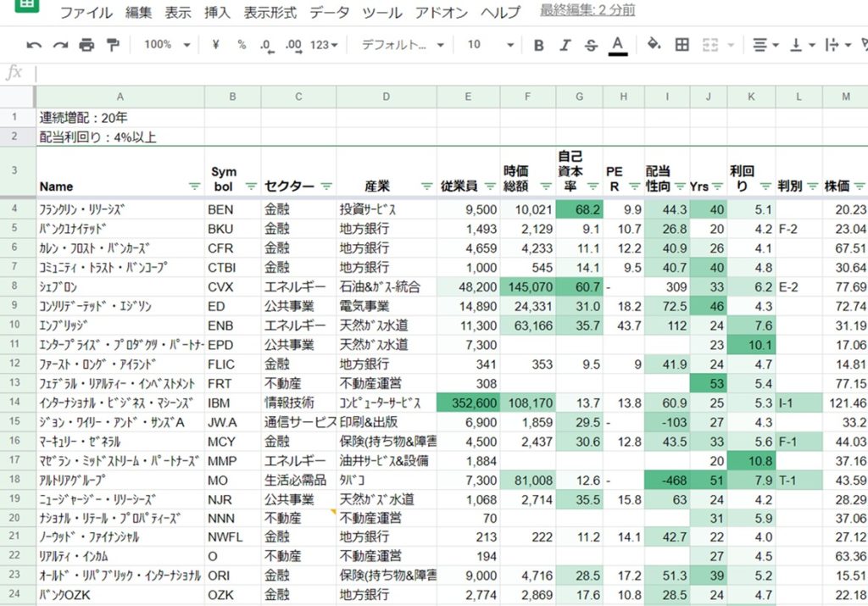Select the 352,600 employees cell
This screenshot has width=868, height=606.
click(468, 403)
